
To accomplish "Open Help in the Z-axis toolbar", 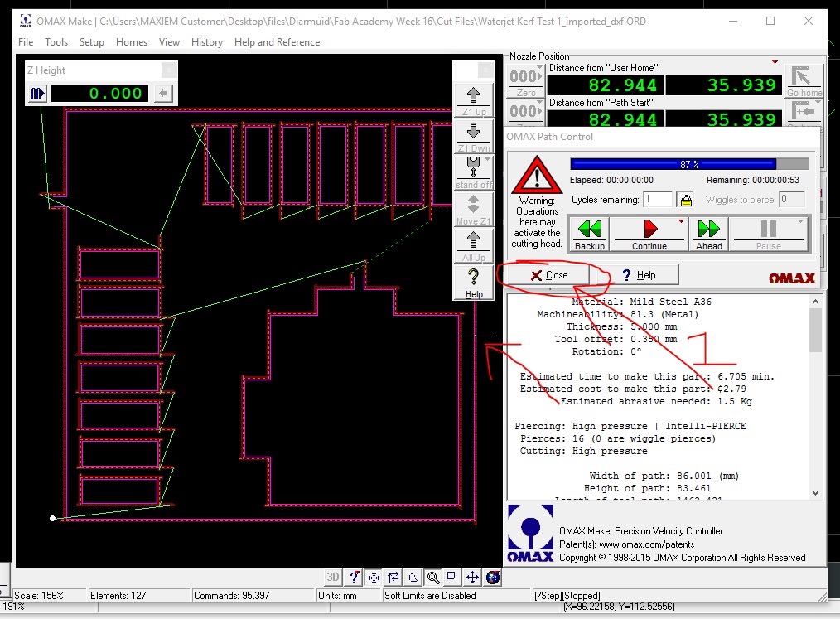I will click(x=473, y=283).
